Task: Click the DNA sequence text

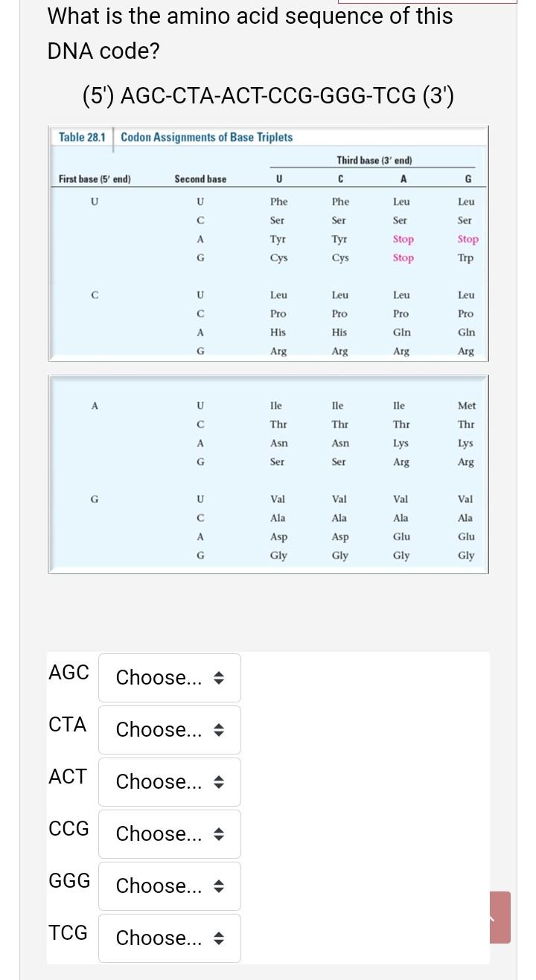Action: click(268, 95)
